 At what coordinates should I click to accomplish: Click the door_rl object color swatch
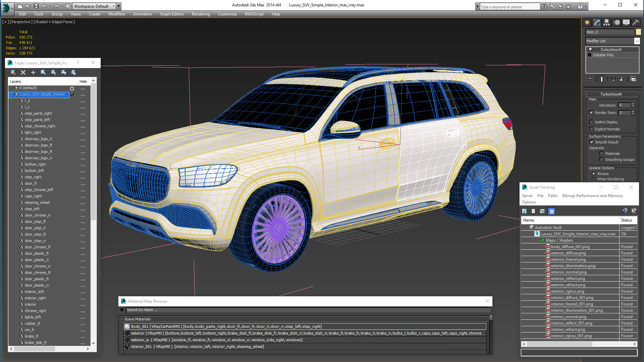pyautogui.click(x=638, y=32)
